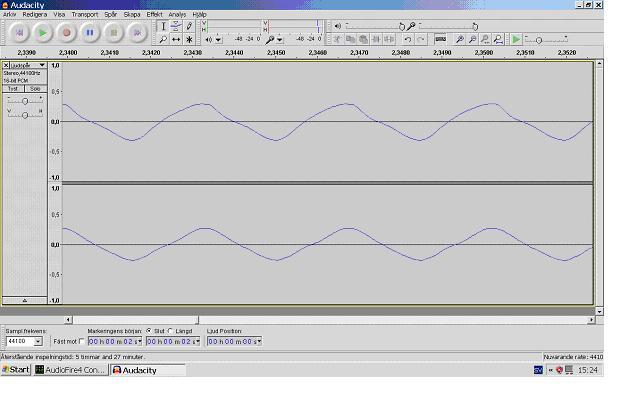The height and width of the screenshot is (400, 640).
Task: Click Skip to End button
Action: point(137,32)
